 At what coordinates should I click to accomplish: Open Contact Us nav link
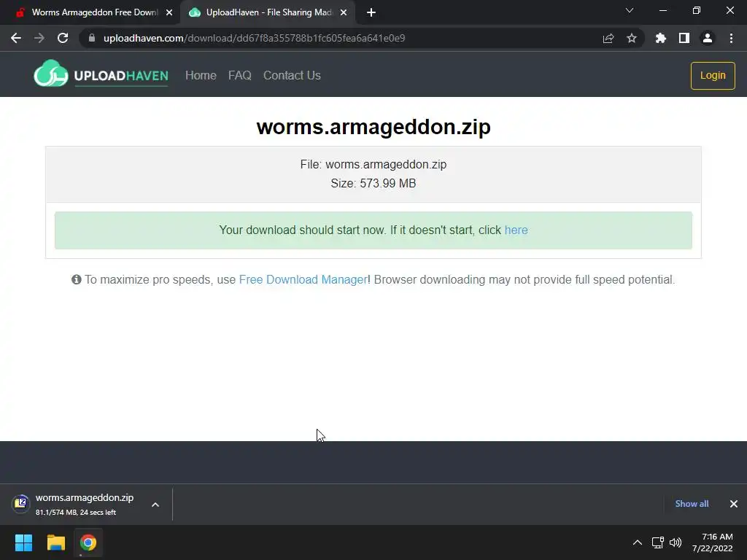(x=292, y=75)
